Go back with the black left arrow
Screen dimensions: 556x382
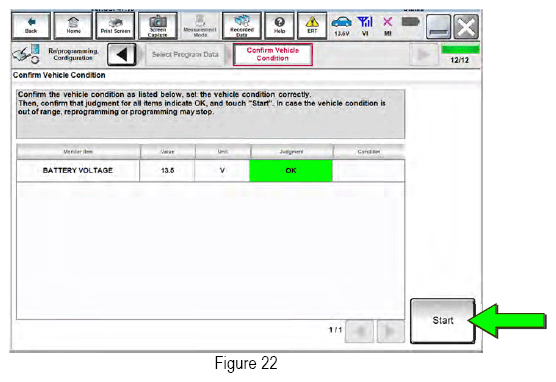(122, 55)
